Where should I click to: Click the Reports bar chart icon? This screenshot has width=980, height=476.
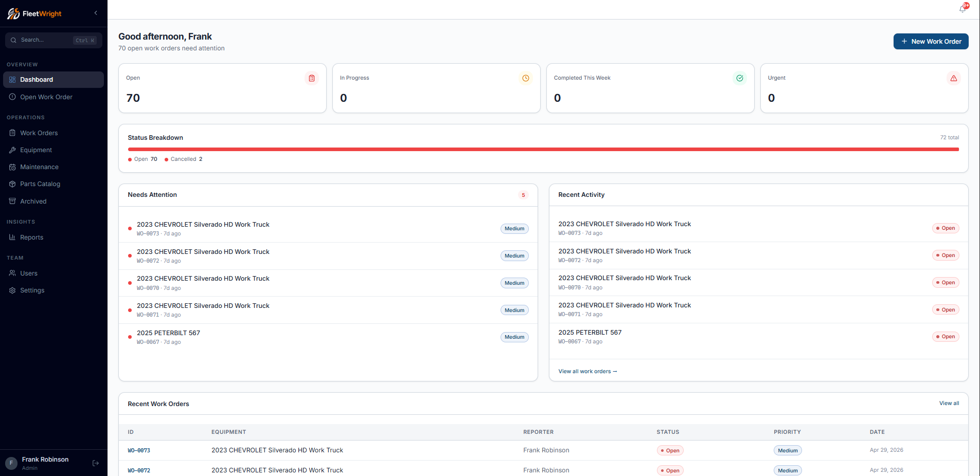click(x=12, y=237)
